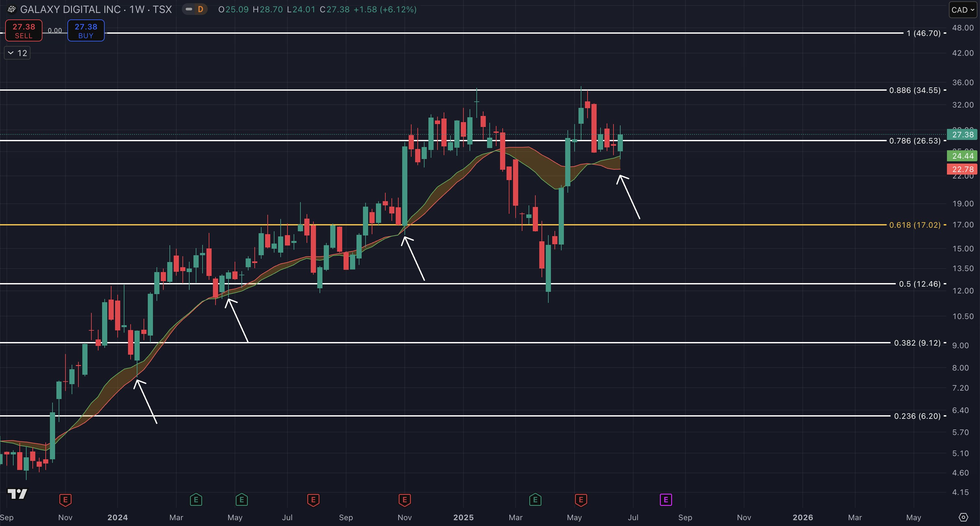Click the 32.00 price axis label
Screen dimensions: 980x526
tap(963, 105)
